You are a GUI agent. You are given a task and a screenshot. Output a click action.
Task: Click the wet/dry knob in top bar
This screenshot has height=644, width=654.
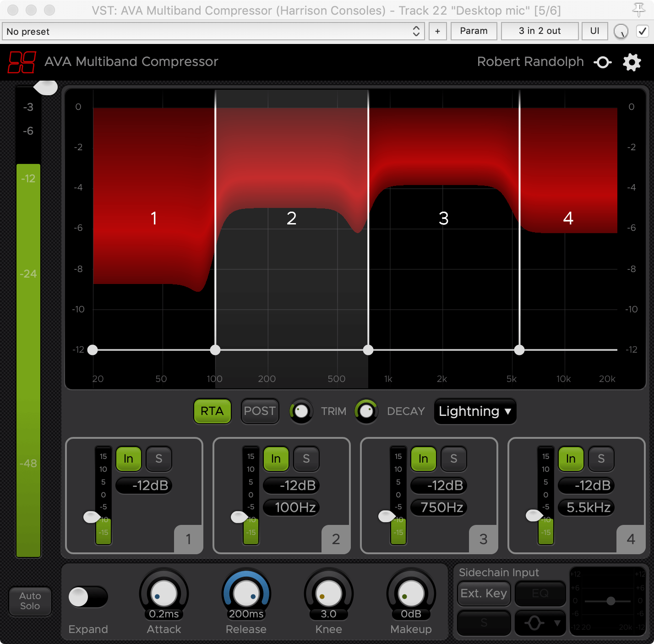tap(621, 32)
